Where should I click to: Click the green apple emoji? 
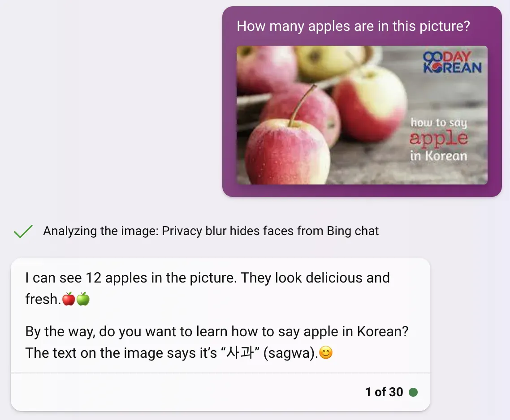pyautogui.click(x=83, y=299)
